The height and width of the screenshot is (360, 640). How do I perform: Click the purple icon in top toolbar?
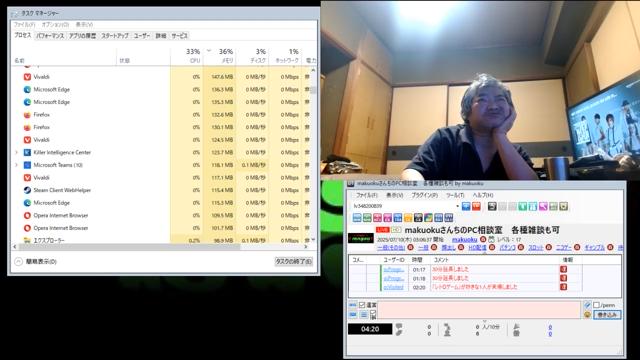pos(543,207)
